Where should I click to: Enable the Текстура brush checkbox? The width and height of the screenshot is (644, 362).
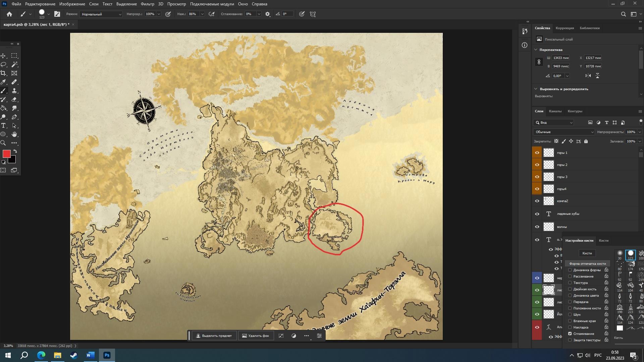[570, 283]
